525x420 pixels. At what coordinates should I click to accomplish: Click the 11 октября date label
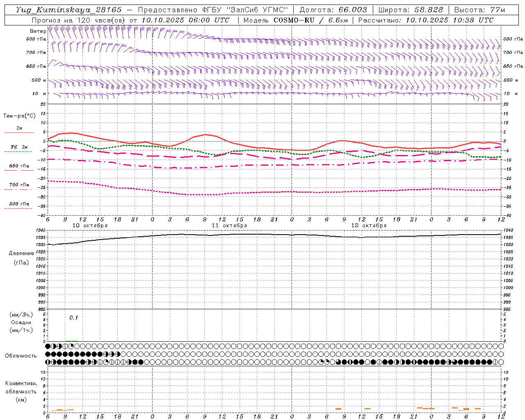click(x=229, y=226)
